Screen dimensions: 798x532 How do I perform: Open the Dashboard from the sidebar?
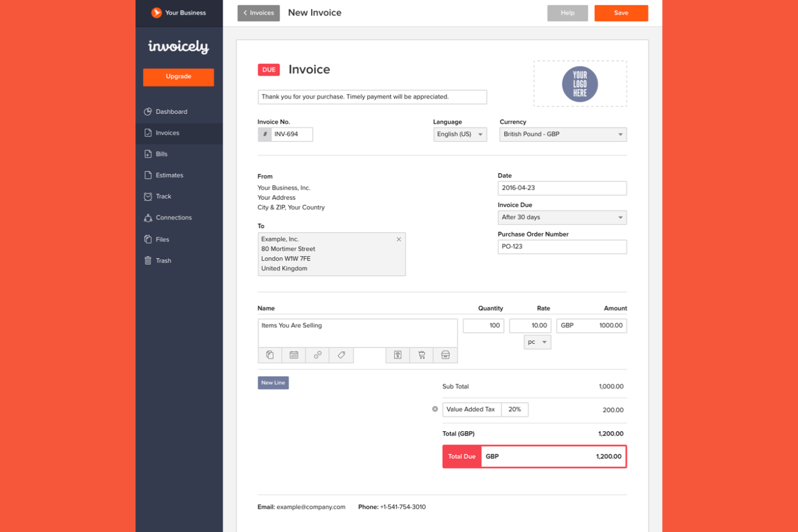(x=171, y=112)
